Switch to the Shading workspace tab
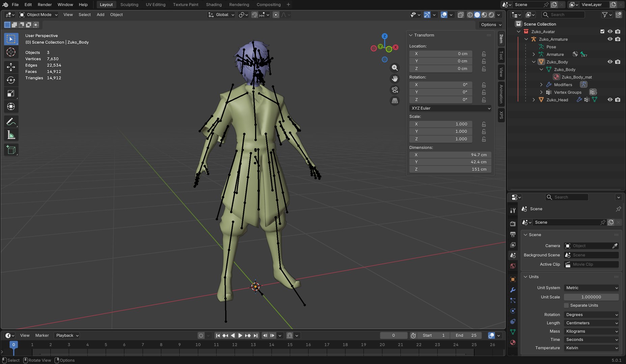 click(214, 5)
